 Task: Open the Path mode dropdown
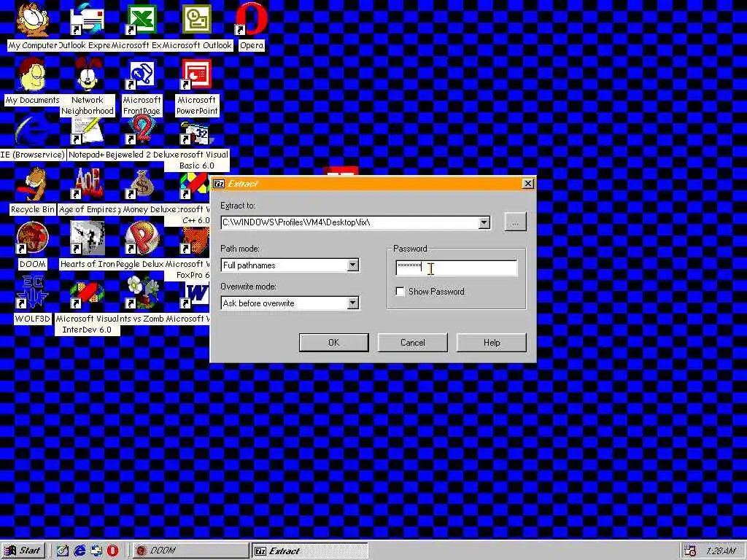pos(352,265)
